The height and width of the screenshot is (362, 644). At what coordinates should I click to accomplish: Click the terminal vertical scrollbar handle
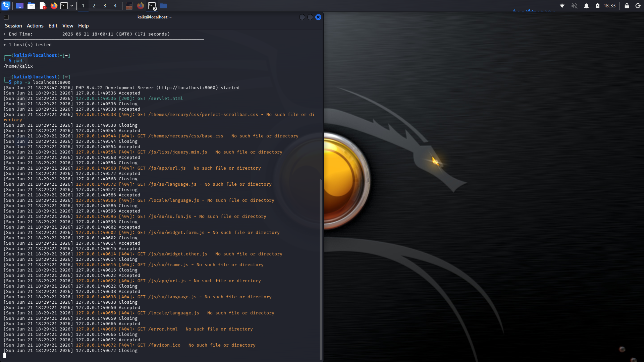point(321,270)
